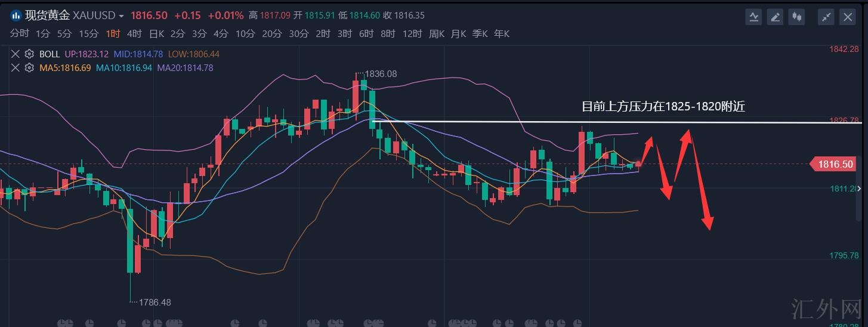This screenshot has height=327, width=868.
Task: Expand the XAUUSD symbol dropdown arrow
Action: 122,16
